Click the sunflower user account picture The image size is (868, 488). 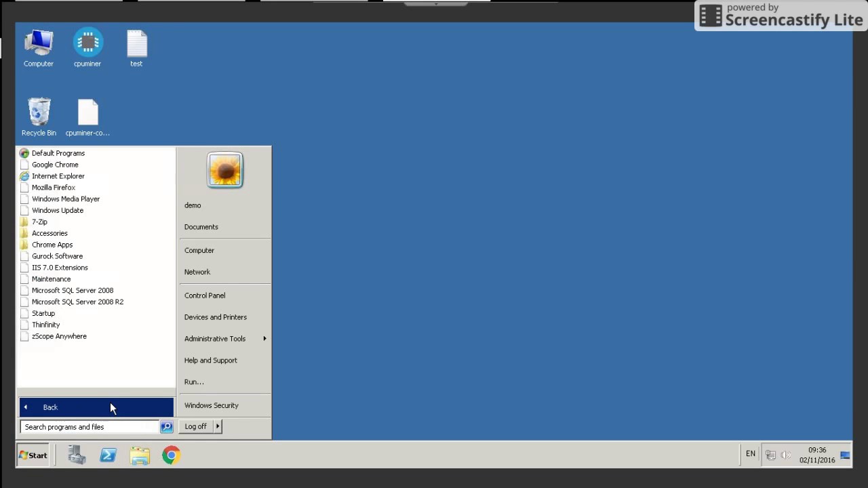[225, 169]
